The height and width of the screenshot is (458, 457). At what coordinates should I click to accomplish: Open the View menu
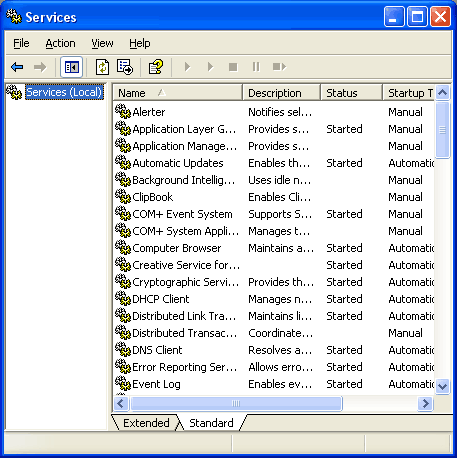click(102, 43)
